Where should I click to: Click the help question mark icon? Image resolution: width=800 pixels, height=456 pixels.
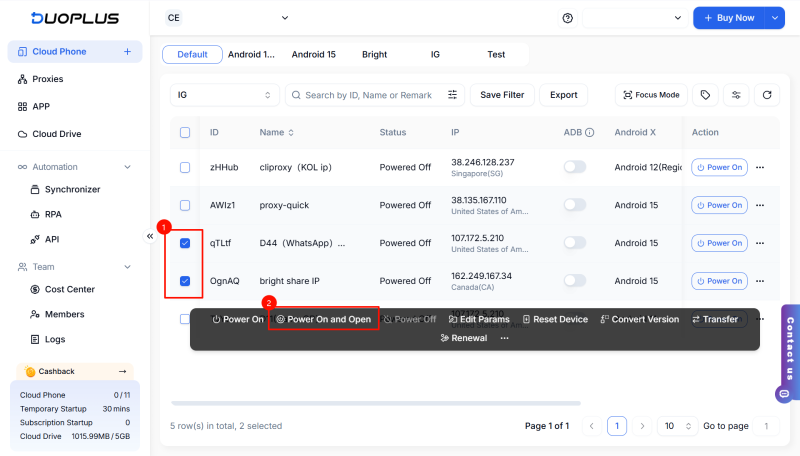(568, 18)
